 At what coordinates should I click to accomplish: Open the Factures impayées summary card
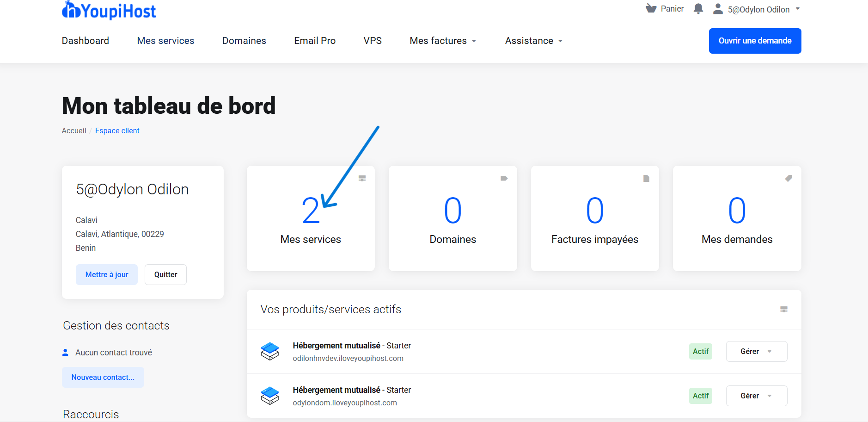coord(594,218)
